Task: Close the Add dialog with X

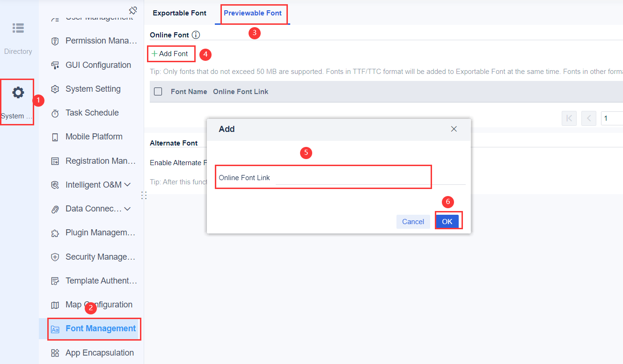Action: point(454,129)
